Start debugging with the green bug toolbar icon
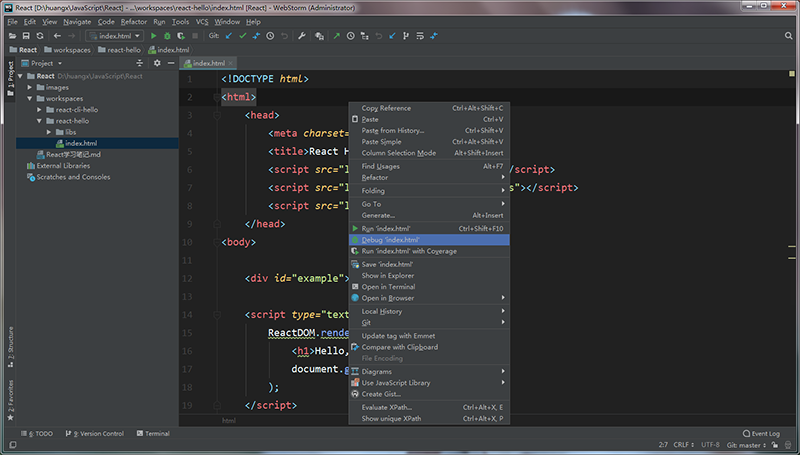 coord(167,36)
